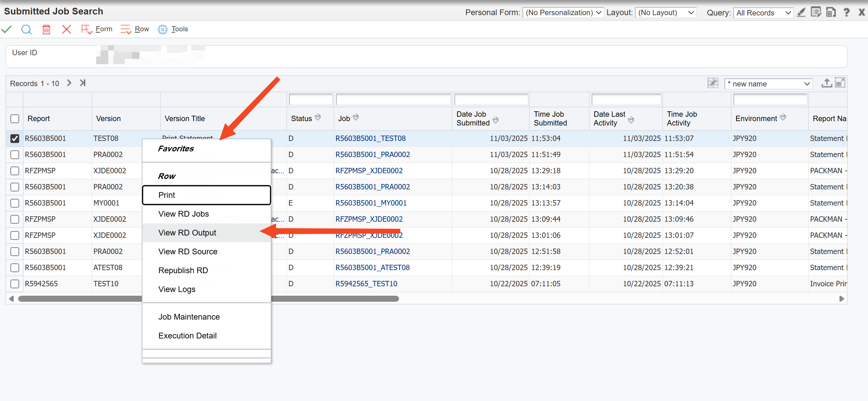Open the R5603B5001_MY0001 job link
Viewport: 868px width, 401px height.
click(x=371, y=203)
